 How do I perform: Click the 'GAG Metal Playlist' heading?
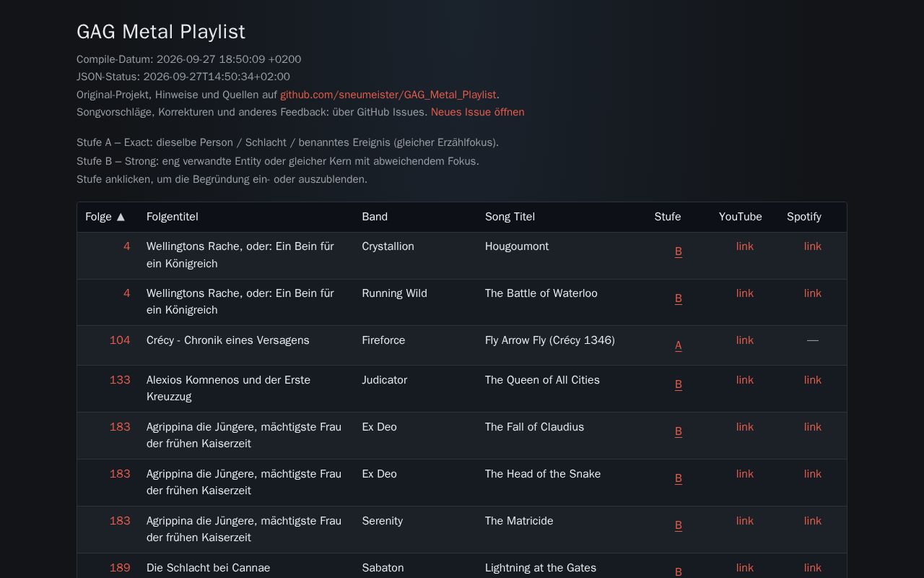pyautogui.click(x=161, y=32)
